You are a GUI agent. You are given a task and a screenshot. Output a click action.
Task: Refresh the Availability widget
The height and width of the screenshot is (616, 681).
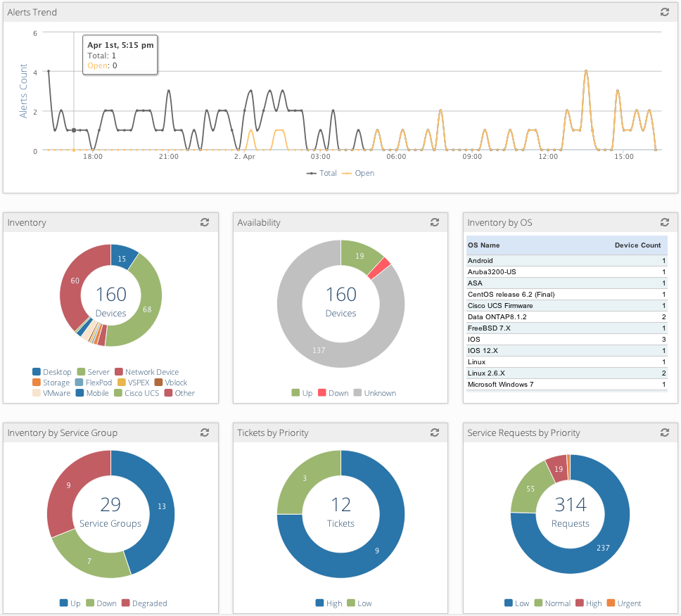tap(434, 222)
